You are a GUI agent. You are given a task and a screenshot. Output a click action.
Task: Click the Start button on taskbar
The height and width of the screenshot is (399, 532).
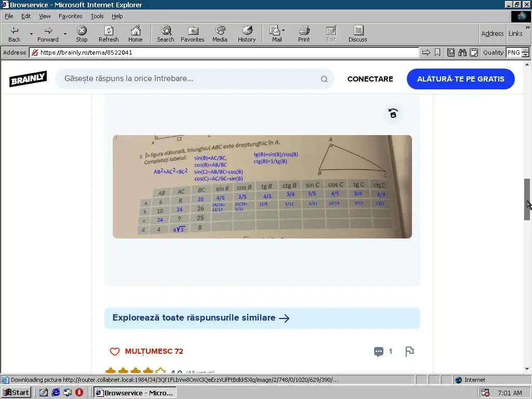(x=16, y=393)
